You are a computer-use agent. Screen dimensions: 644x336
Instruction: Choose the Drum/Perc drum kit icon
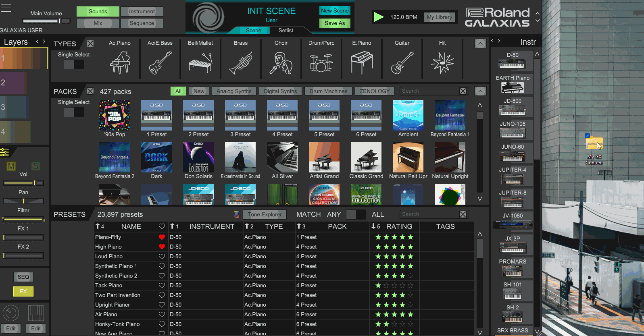pos(321,63)
